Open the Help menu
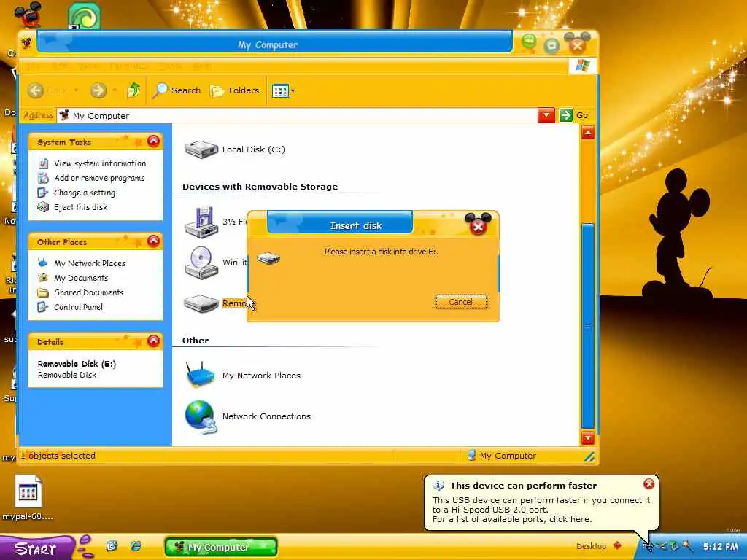The height and width of the screenshot is (560, 747). coord(202,66)
